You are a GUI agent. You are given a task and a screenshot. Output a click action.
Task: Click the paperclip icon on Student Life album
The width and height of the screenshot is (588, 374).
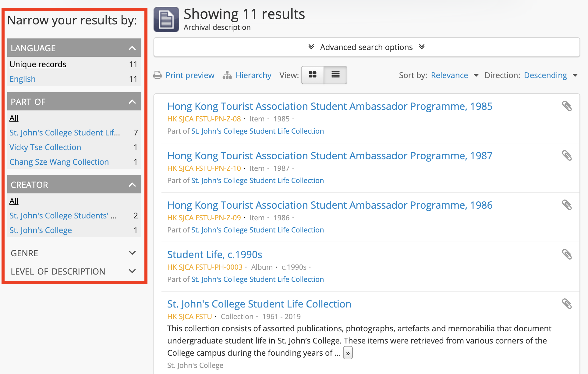coord(567,254)
